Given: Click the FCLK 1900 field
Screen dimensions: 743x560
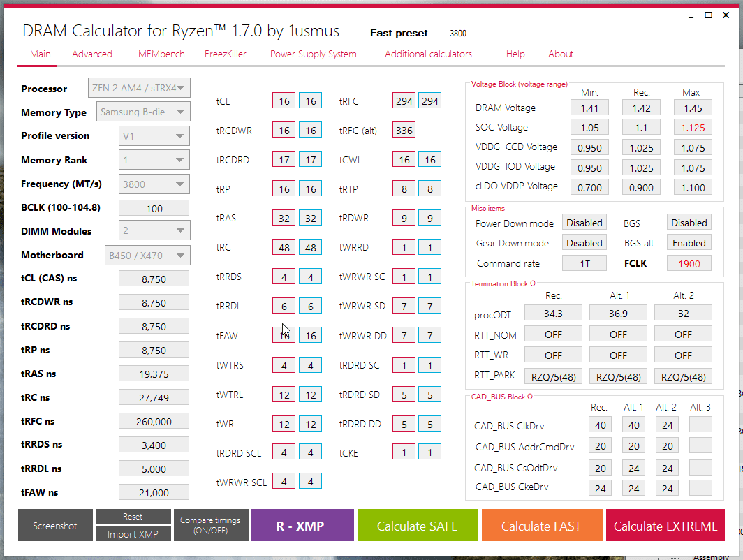Looking at the screenshot, I should click(689, 263).
